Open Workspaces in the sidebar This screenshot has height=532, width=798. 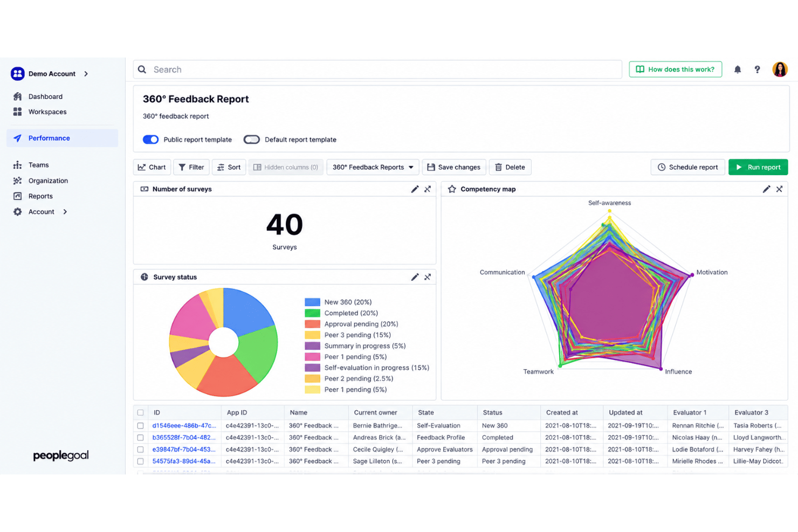click(47, 112)
